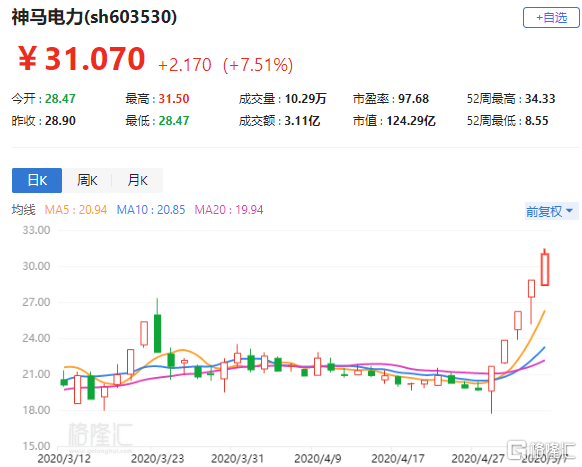Click the change amount +2.170
This screenshot has width=582, height=467.
pos(184,65)
